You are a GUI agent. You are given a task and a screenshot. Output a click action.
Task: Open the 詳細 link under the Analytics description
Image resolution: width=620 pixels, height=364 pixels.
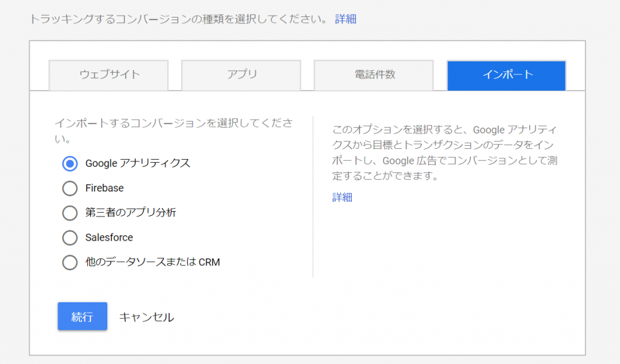pos(342,197)
